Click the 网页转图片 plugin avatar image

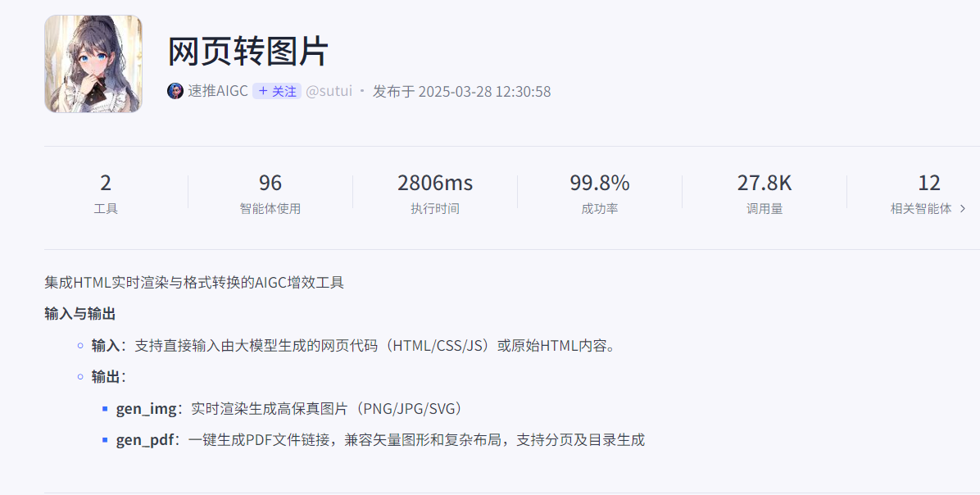click(x=93, y=64)
